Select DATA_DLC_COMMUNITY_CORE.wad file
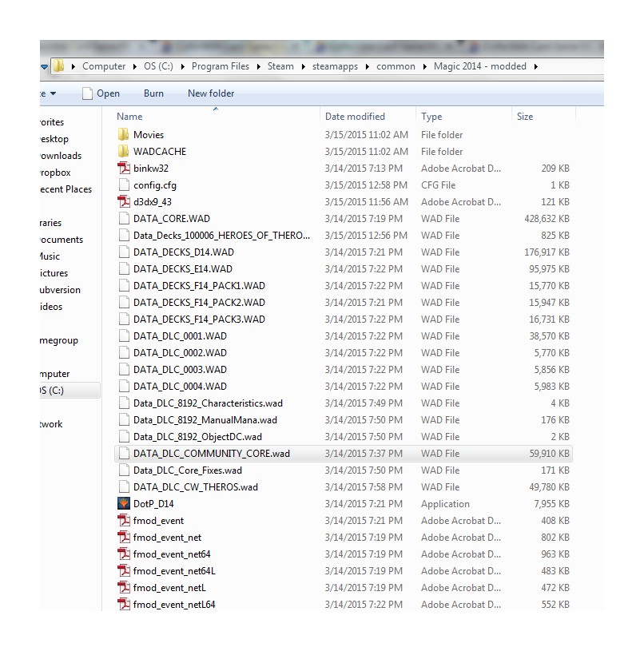This screenshot has width=644, height=651. [x=211, y=454]
